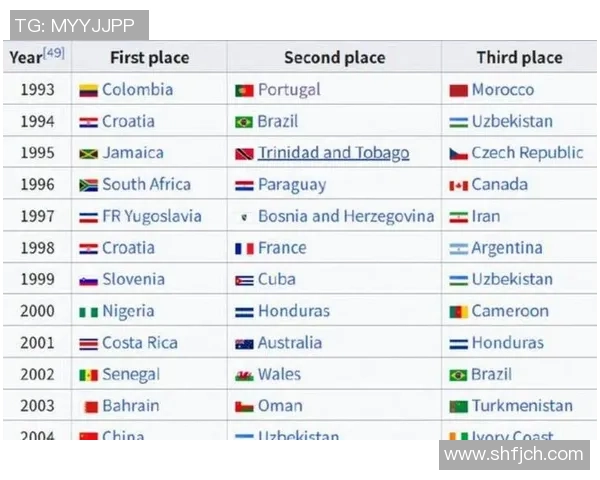Click the reference 49 superscript link

[x=54, y=51]
